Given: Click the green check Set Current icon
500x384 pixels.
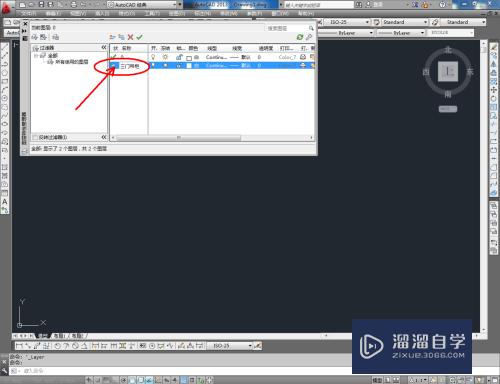Looking at the screenshot, I should 139,37.
